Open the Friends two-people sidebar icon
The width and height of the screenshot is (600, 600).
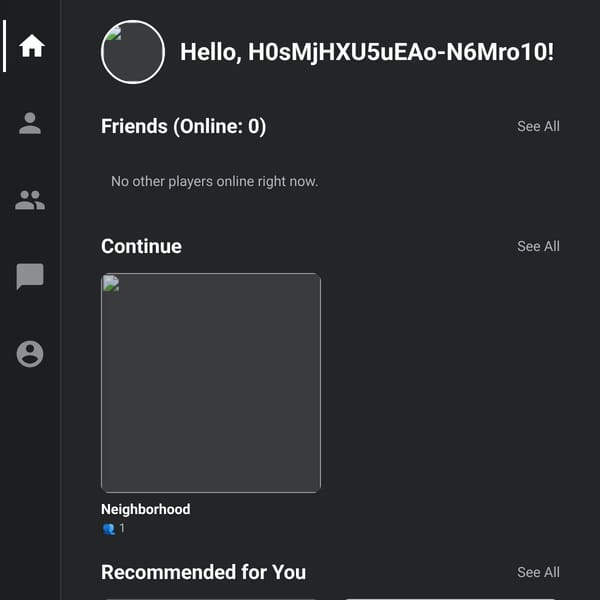click(30, 200)
